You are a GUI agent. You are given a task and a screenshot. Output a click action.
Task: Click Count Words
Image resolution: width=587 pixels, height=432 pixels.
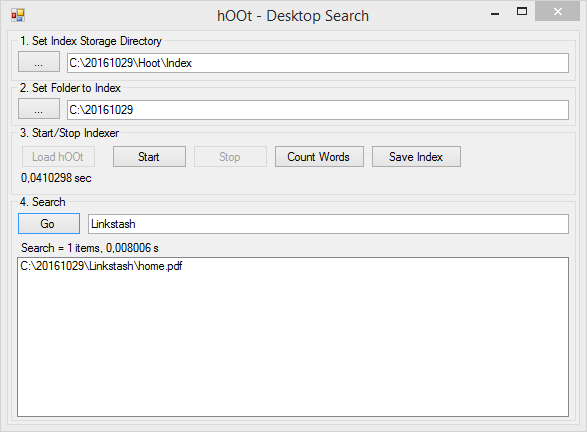(x=319, y=156)
